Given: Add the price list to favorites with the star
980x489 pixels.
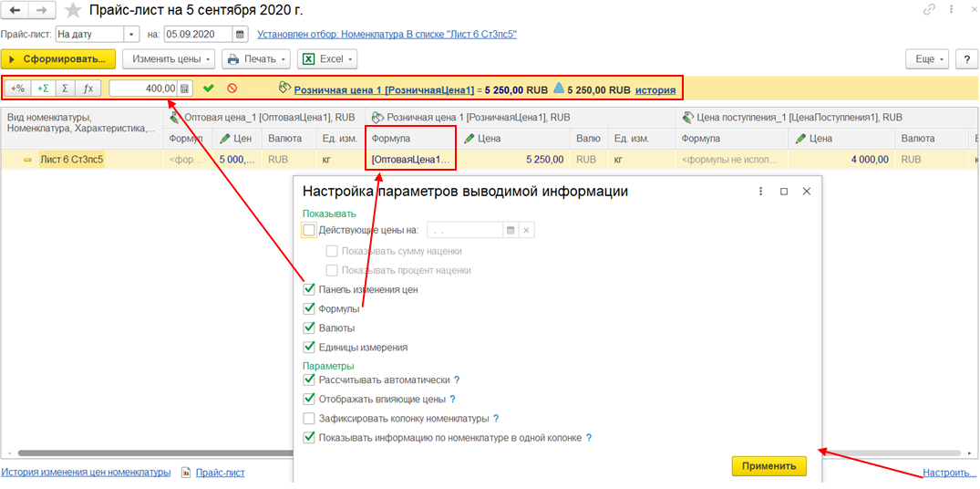Looking at the screenshot, I should tap(73, 11).
